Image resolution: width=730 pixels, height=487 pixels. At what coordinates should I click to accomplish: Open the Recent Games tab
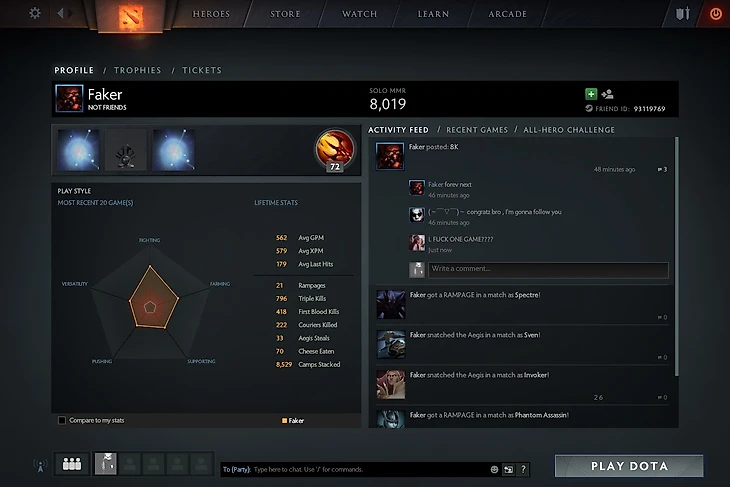pyautogui.click(x=477, y=130)
